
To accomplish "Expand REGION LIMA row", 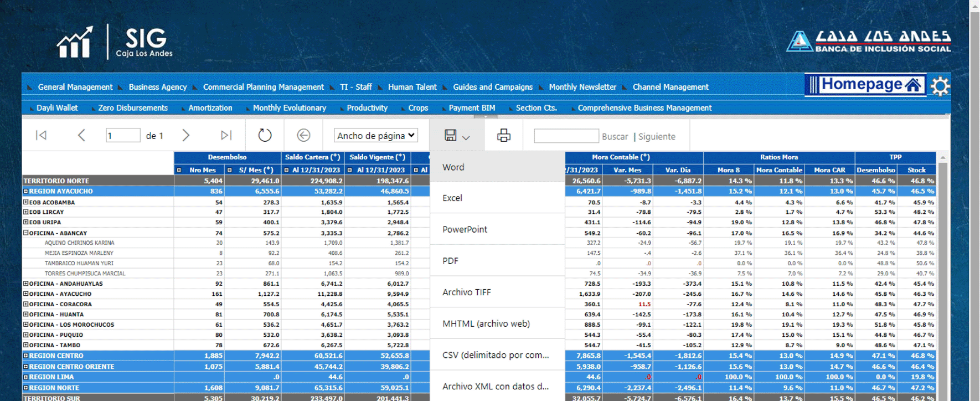I will [25, 377].
